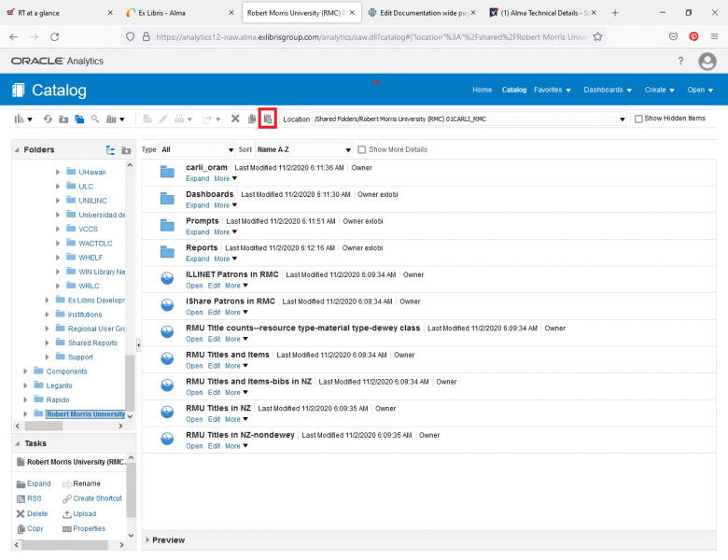The height and width of the screenshot is (560, 728).
Task: Expand the Preview panel
Action: point(147,539)
